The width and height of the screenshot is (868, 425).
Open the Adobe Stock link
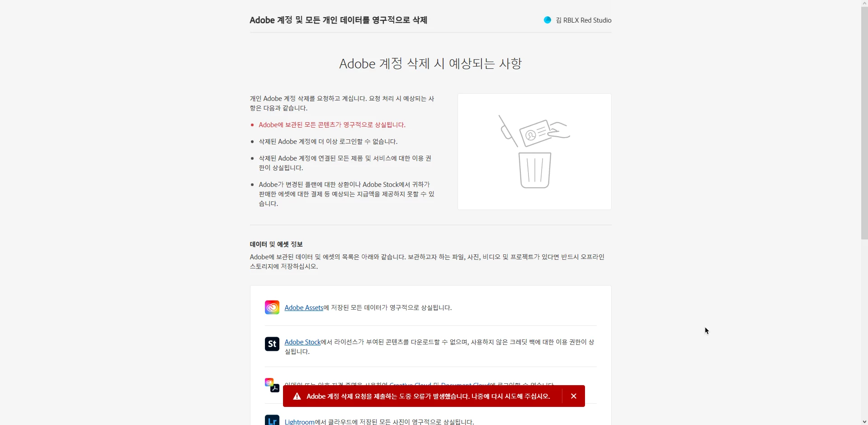(x=302, y=342)
